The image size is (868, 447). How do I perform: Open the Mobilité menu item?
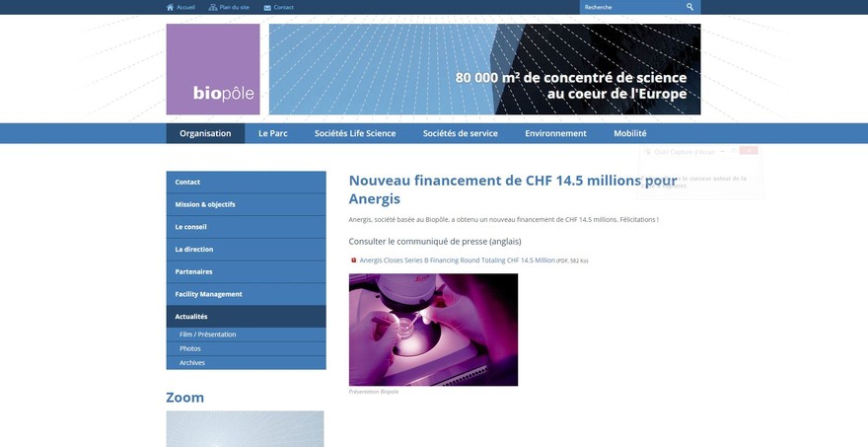click(x=630, y=133)
